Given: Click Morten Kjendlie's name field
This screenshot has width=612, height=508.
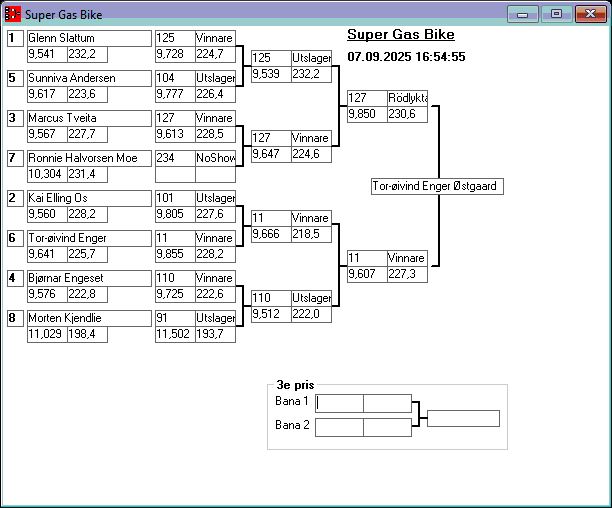Looking at the screenshot, I should pyautogui.click(x=88, y=318).
